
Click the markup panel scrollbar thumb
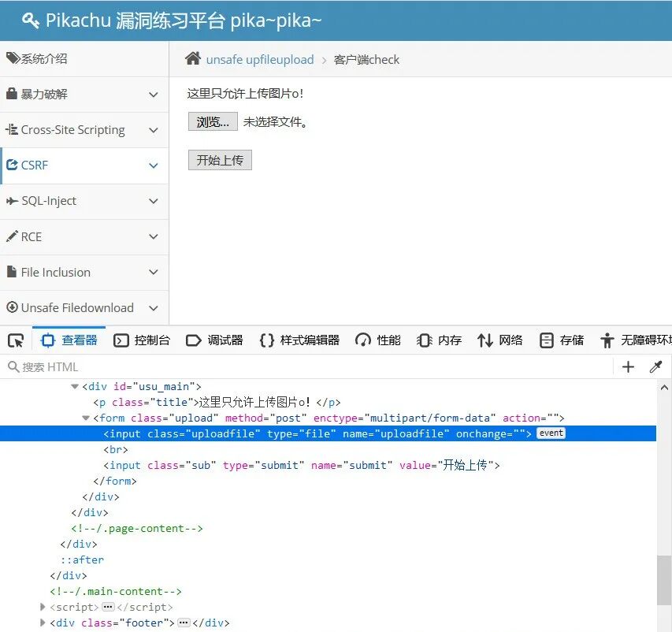pyautogui.click(x=664, y=580)
